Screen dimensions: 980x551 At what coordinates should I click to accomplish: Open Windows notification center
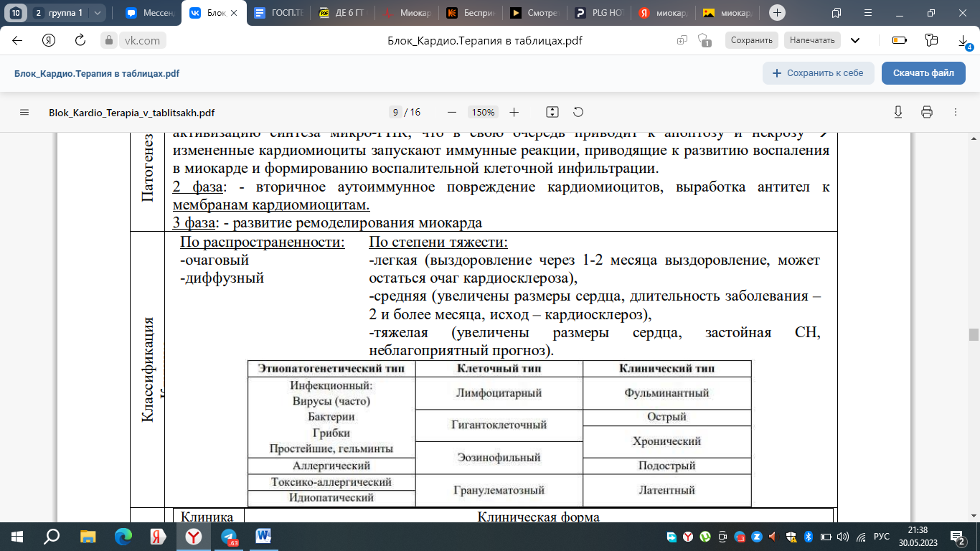tap(958, 536)
